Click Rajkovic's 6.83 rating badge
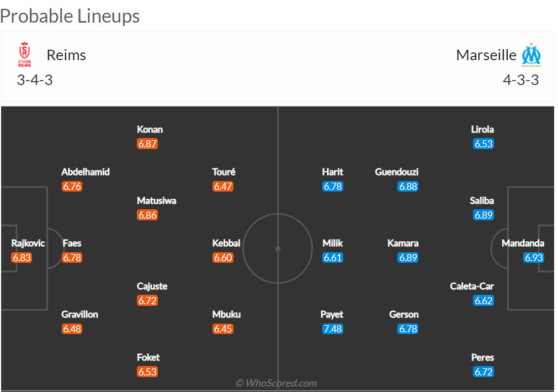The width and height of the screenshot is (558, 392). coord(22,258)
